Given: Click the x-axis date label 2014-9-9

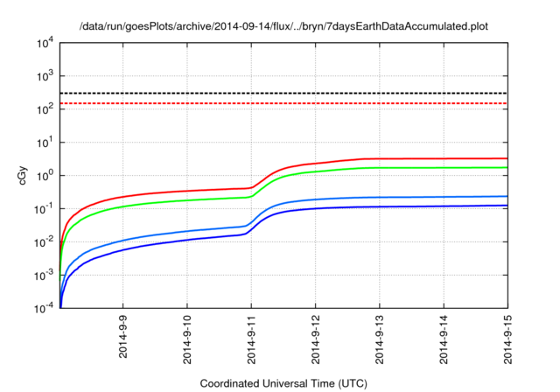Looking at the screenshot, I should 122,336.
